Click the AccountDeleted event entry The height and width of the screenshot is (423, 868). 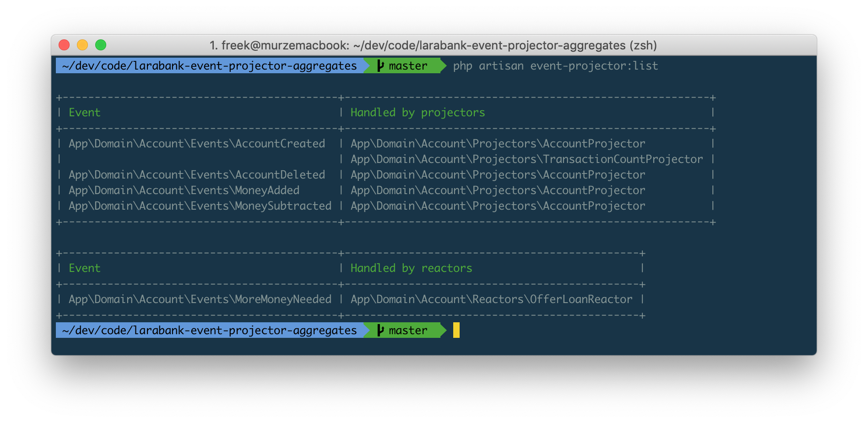197,175
